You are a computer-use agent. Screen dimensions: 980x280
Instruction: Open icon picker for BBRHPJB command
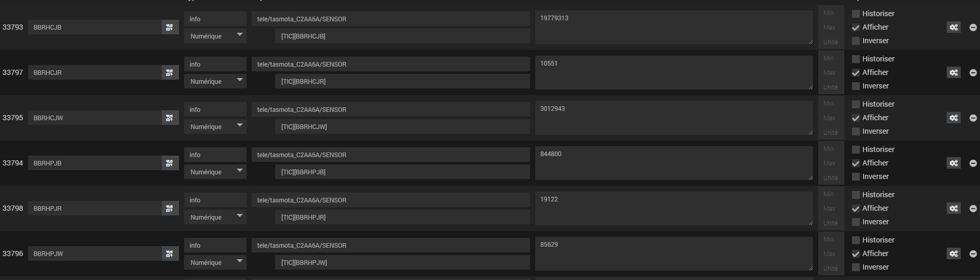170,163
